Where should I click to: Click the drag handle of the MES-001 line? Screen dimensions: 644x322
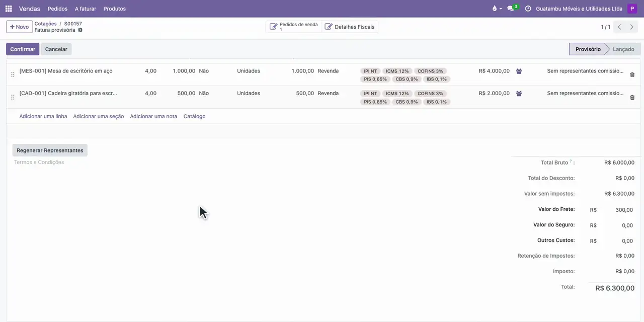pos(13,74)
